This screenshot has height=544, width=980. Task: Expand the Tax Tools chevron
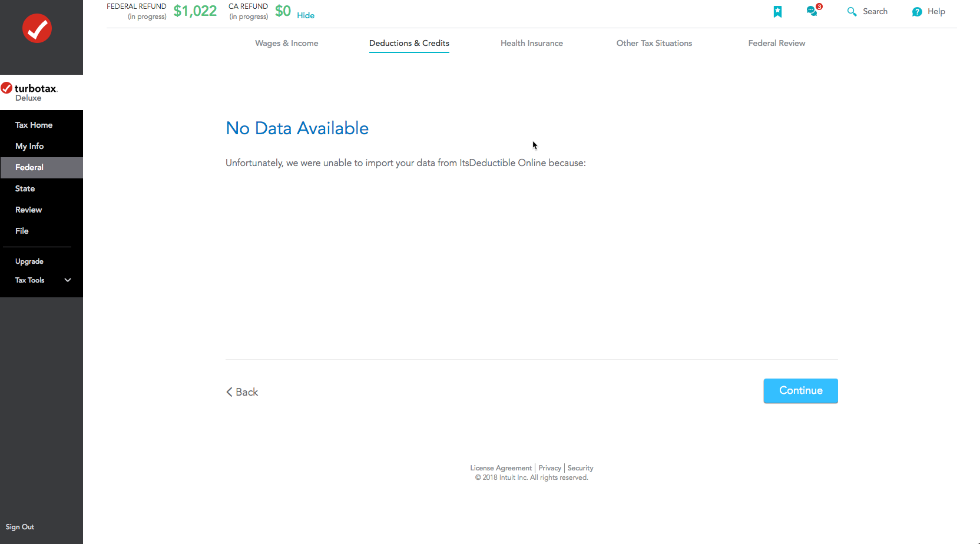[x=68, y=280]
